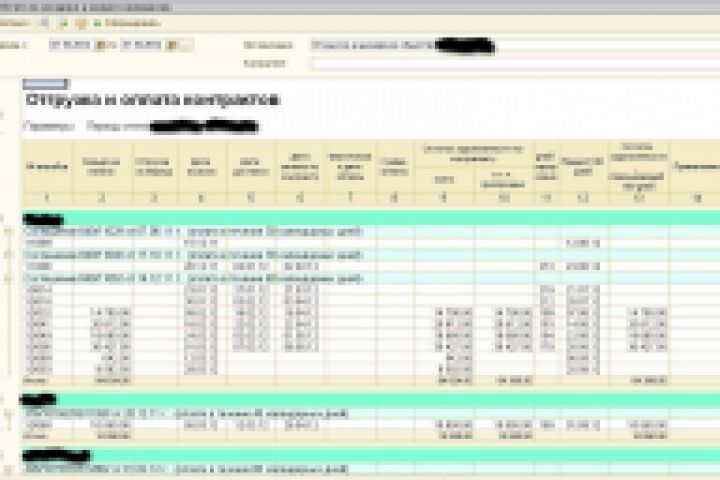This screenshot has height=480, width=720.
Task: Open the calendar picker for the period end date
Action: pyautogui.click(x=172, y=45)
